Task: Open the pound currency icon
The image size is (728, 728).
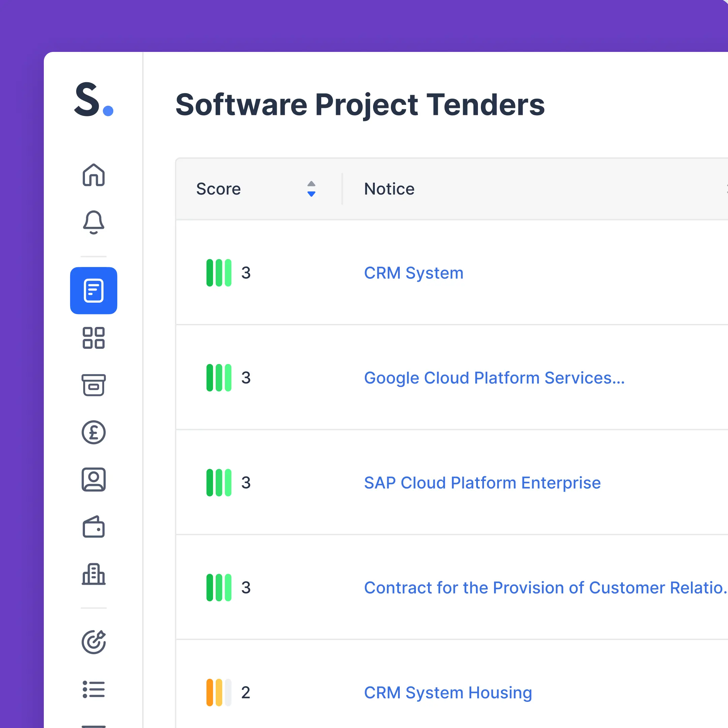Action: point(93,432)
